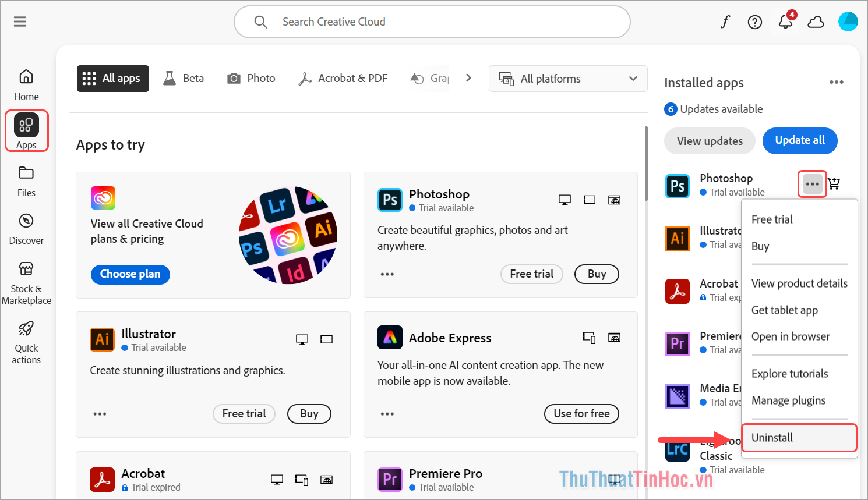The height and width of the screenshot is (500, 868).
Task: Open more options on Adobe Express card
Action: (x=387, y=414)
